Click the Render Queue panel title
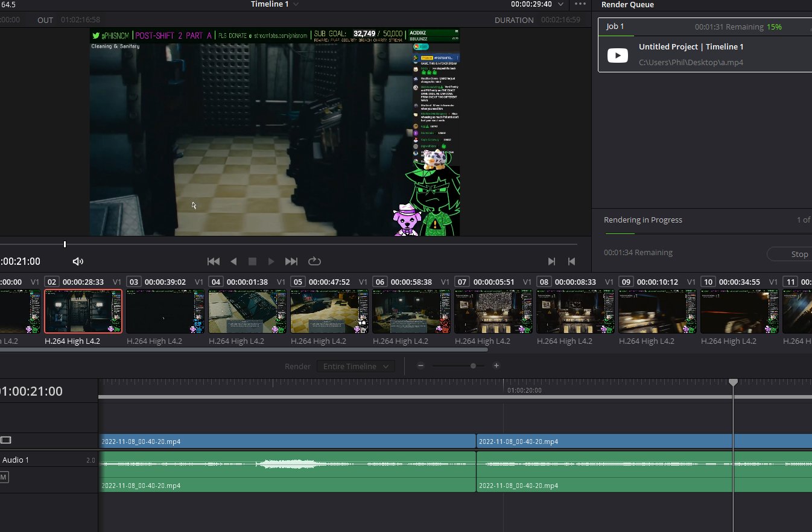Image resolution: width=812 pixels, height=532 pixels. click(627, 4)
